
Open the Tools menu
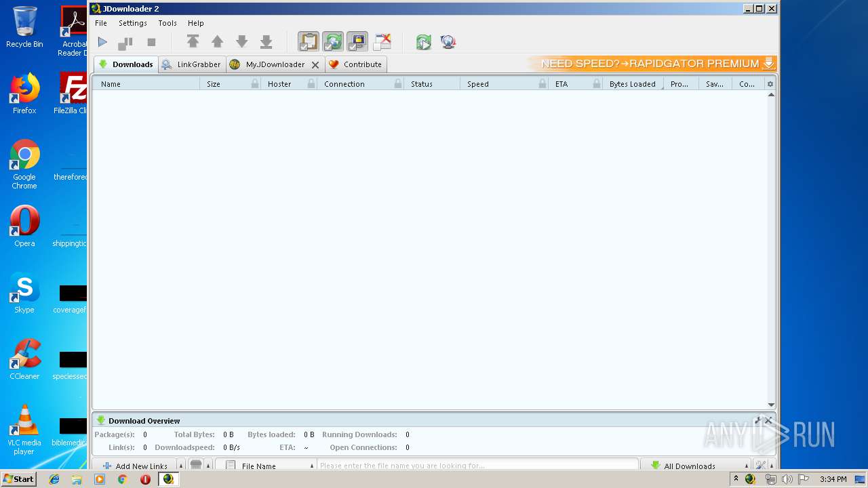(167, 23)
